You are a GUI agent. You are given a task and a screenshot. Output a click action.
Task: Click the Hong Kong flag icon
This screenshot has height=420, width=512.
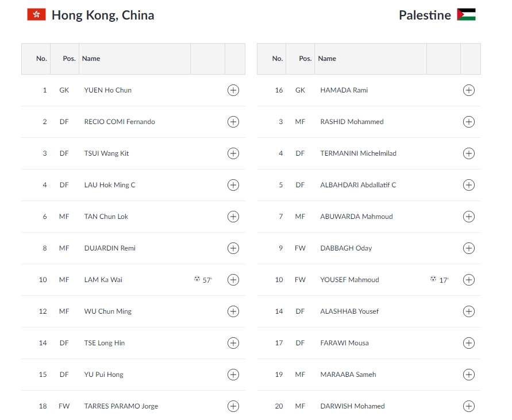pos(37,15)
